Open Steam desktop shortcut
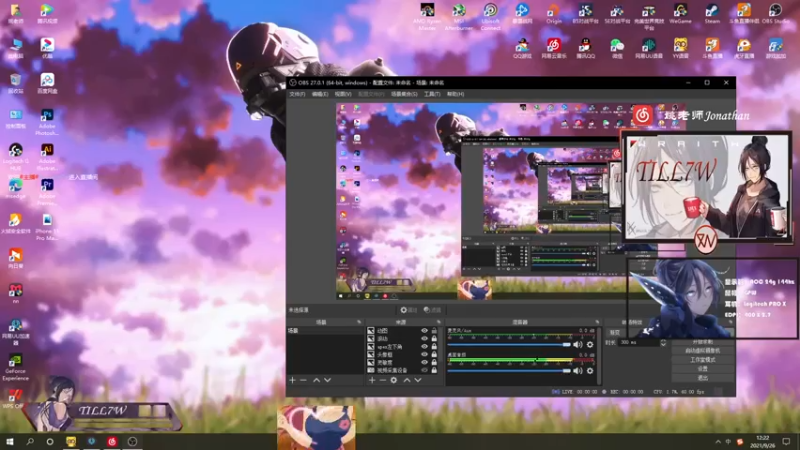 [x=712, y=14]
